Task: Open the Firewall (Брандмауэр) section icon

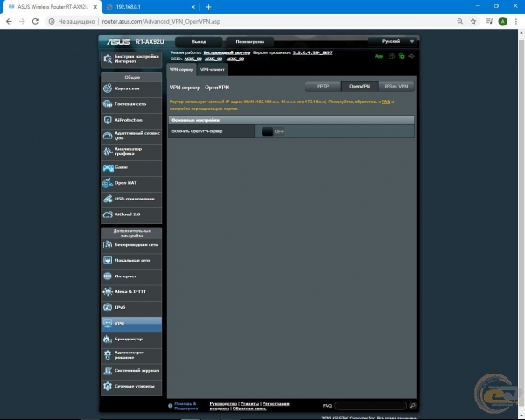Action: [x=108, y=339]
